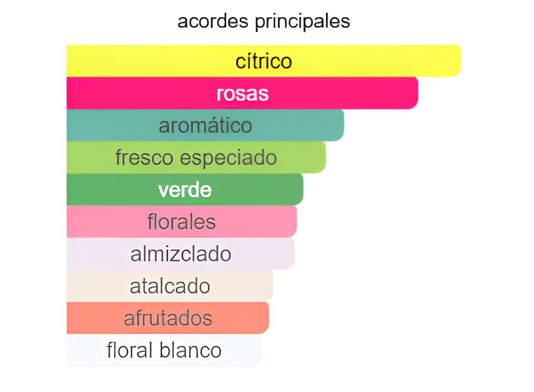Image resolution: width=534 pixels, height=392 pixels.
Task: Click the word 'cítrico' label
Action: [x=264, y=61]
